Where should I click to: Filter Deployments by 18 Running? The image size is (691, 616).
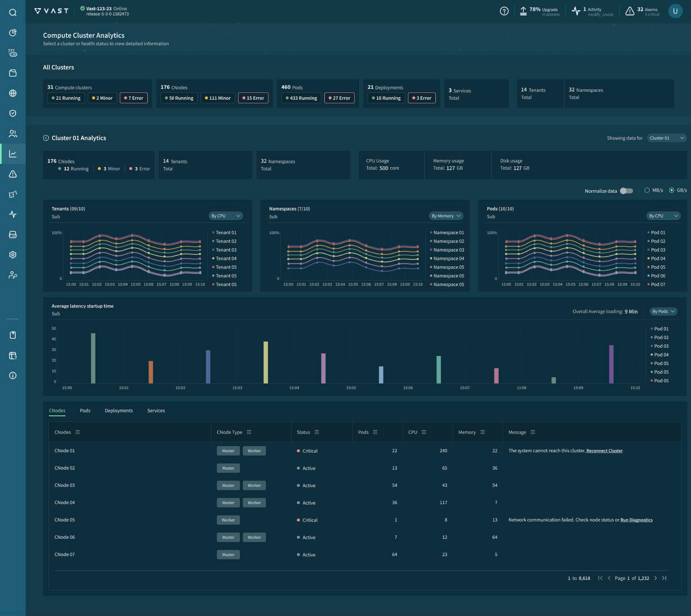(386, 98)
